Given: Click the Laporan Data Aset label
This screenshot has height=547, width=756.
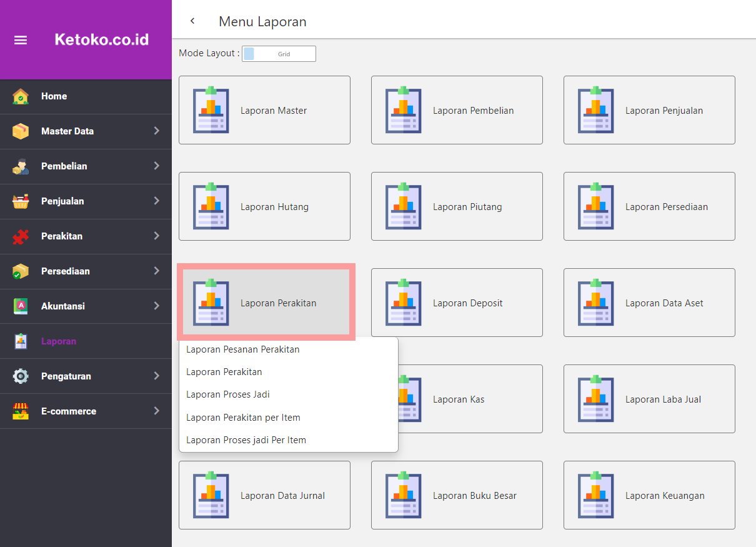Looking at the screenshot, I should (x=664, y=303).
